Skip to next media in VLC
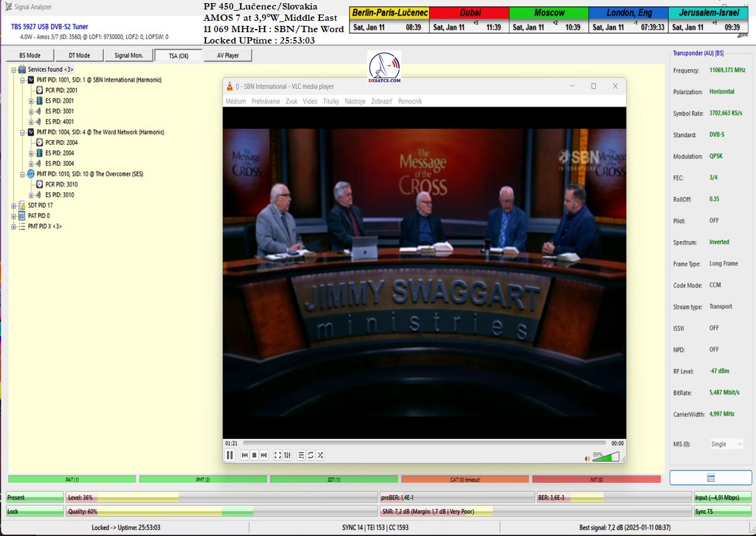Viewport: 756px width, 536px height. 264,455
